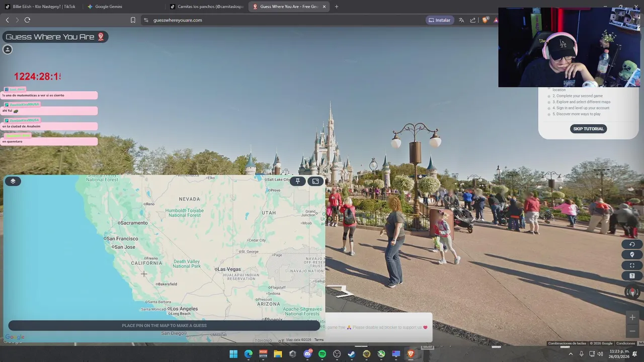Expand the guess map to fullscreen
Viewport: 644px width, 362px height.
(x=315, y=181)
